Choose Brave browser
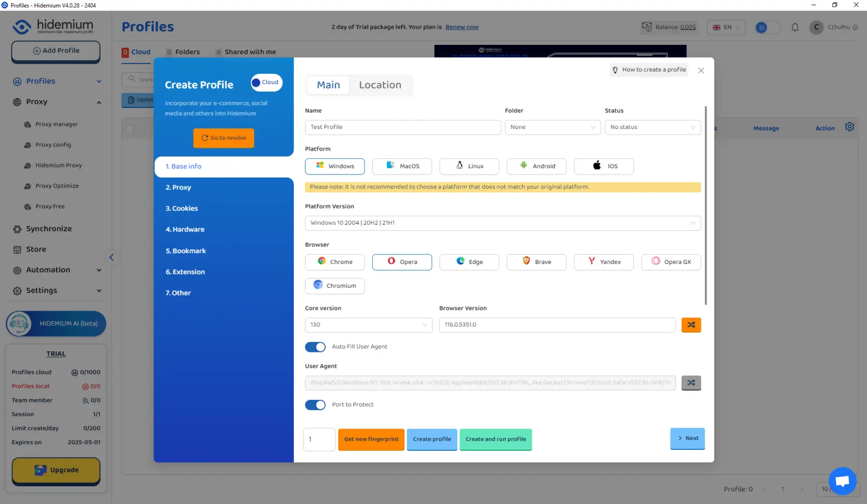867x504 pixels. tap(536, 262)
